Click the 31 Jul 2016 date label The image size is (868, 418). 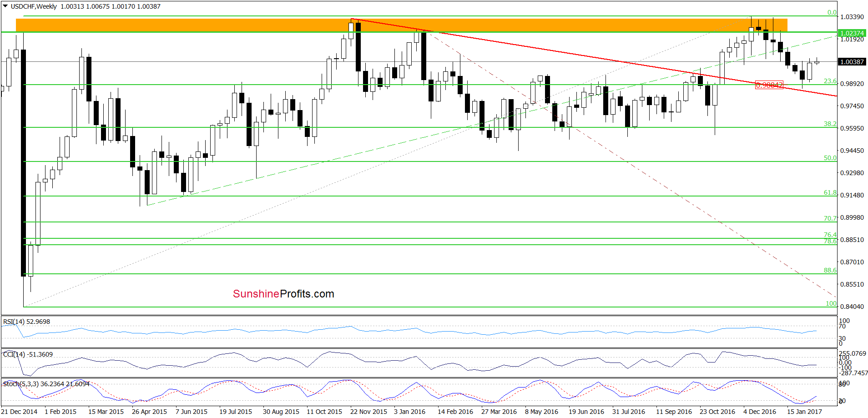pos(629,412)
